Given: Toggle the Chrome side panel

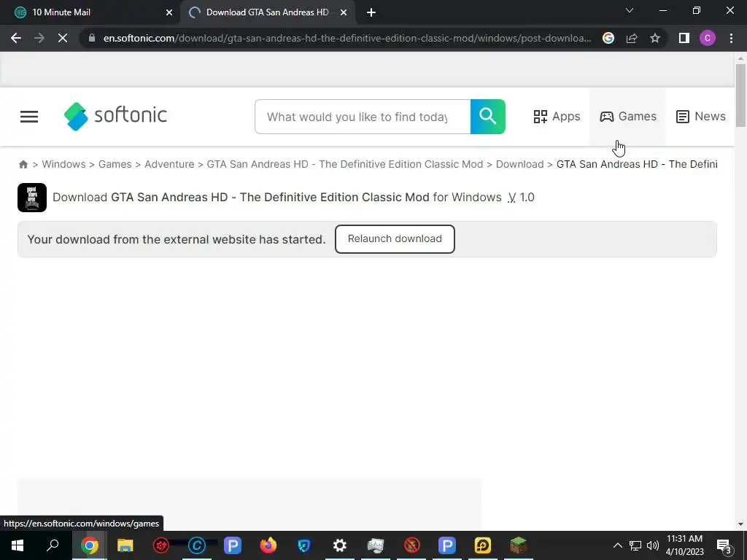Looking at the screenshot, I should click(684, 38).
